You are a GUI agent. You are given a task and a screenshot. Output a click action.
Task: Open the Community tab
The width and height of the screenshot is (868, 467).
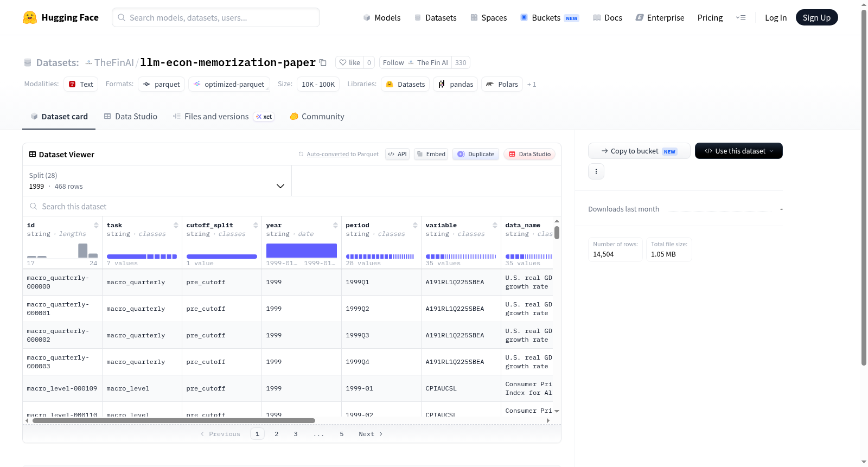point(317,117)
